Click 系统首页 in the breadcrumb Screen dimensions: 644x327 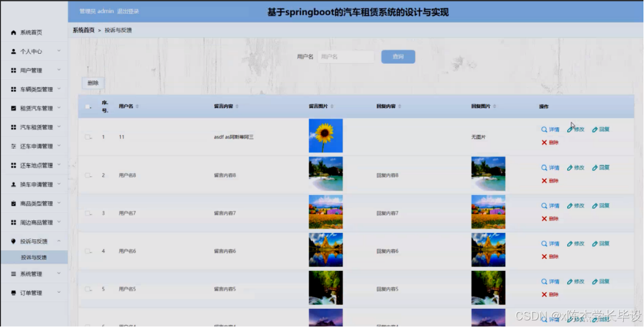click(84, 30)
